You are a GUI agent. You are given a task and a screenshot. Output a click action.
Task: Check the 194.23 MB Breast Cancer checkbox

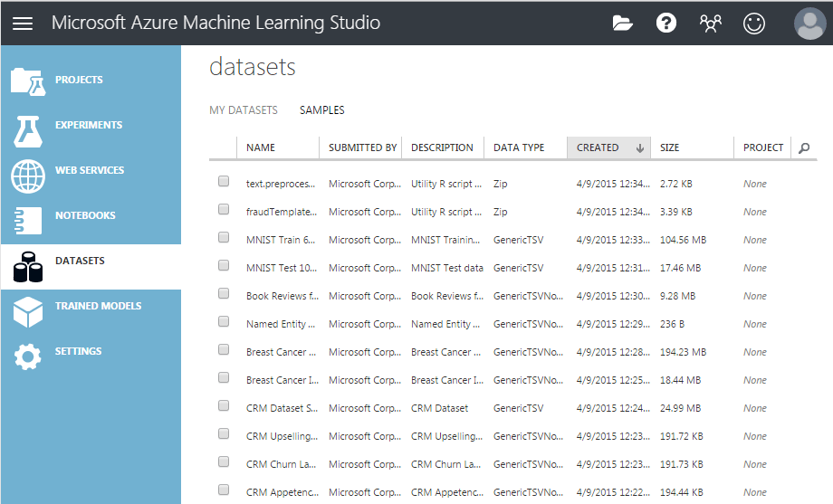click(224, 349)
